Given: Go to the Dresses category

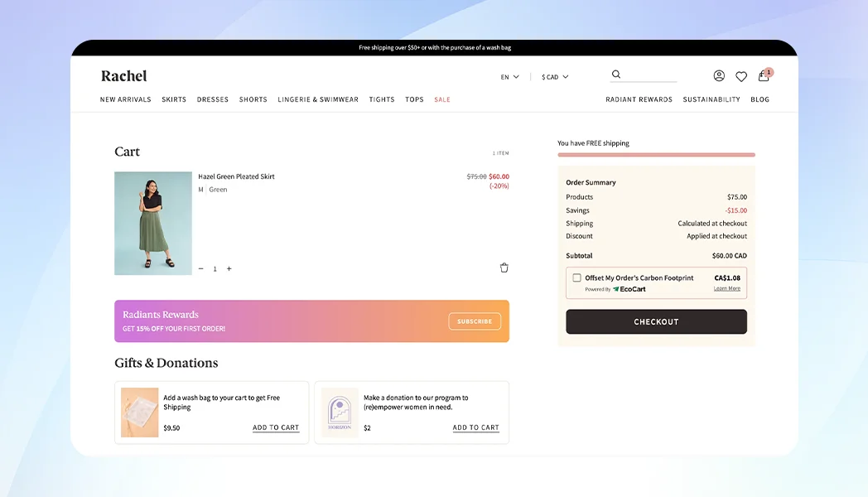Looking at the screenshot, I should [x=213, y=99].
